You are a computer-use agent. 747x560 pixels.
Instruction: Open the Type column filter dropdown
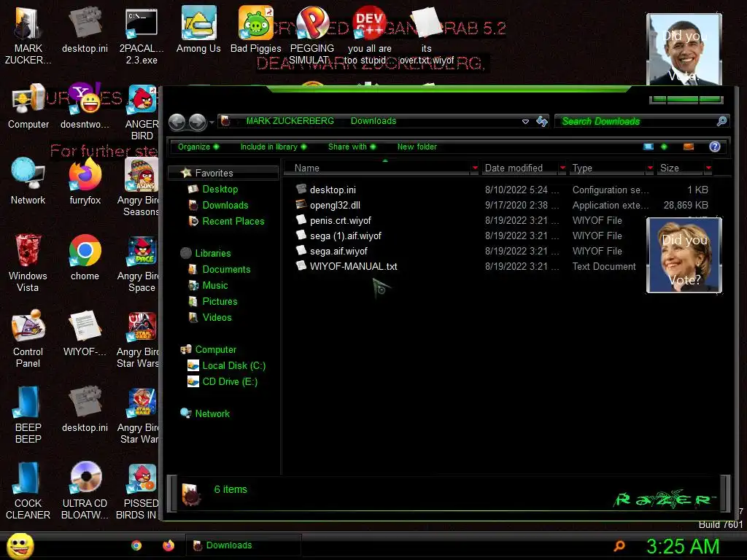650,168
